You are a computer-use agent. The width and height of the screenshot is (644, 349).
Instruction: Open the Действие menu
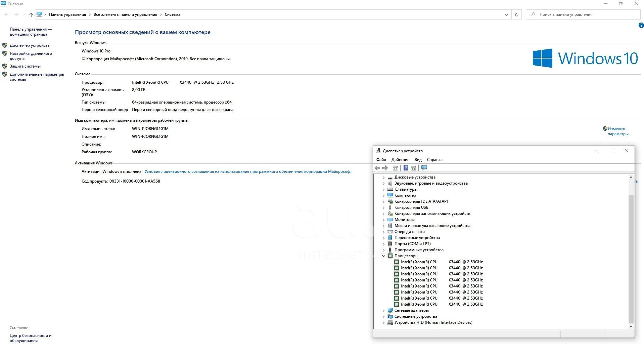400,160
